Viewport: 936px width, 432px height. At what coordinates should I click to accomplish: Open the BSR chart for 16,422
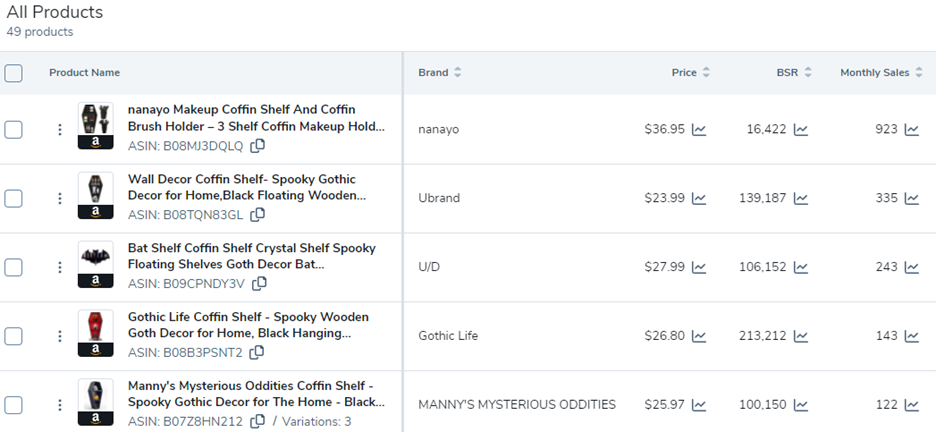(800, 129)
